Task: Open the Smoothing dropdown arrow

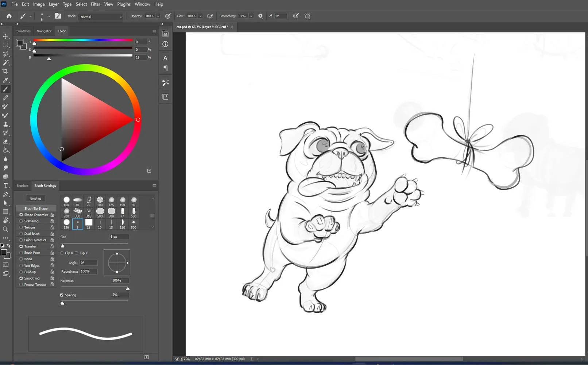Action: pyautogui.click(x=251, y=16)
